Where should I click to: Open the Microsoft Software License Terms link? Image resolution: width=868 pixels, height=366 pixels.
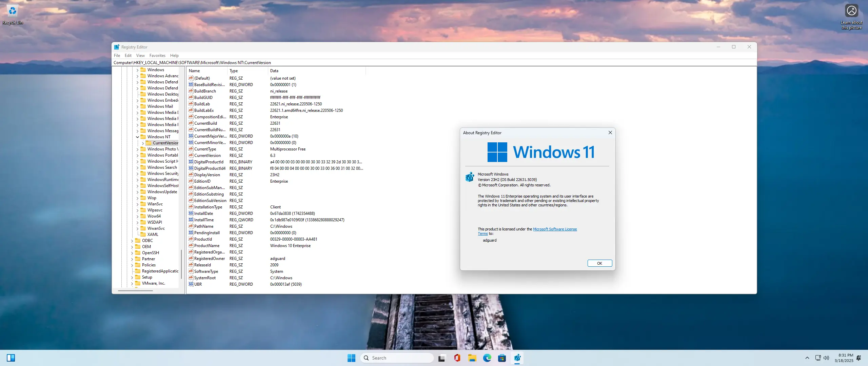point(554,229)
